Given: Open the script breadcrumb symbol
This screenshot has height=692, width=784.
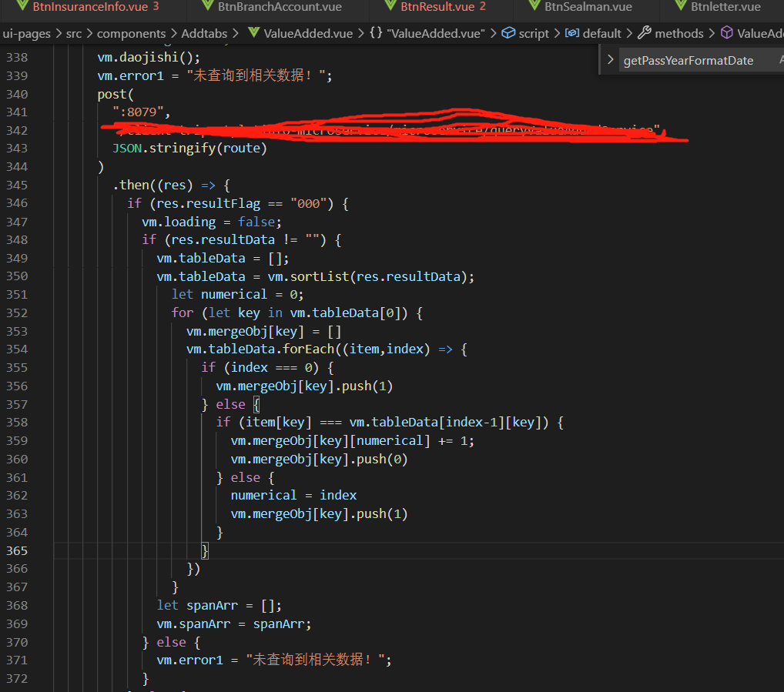Looking at the screenshot, I should [x=534, y=33].
